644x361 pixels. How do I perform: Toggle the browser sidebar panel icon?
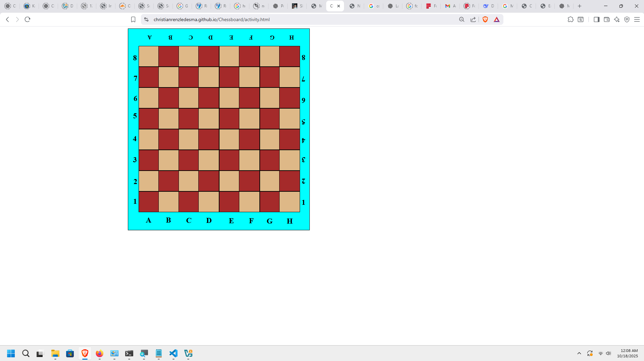click(596, 19)
